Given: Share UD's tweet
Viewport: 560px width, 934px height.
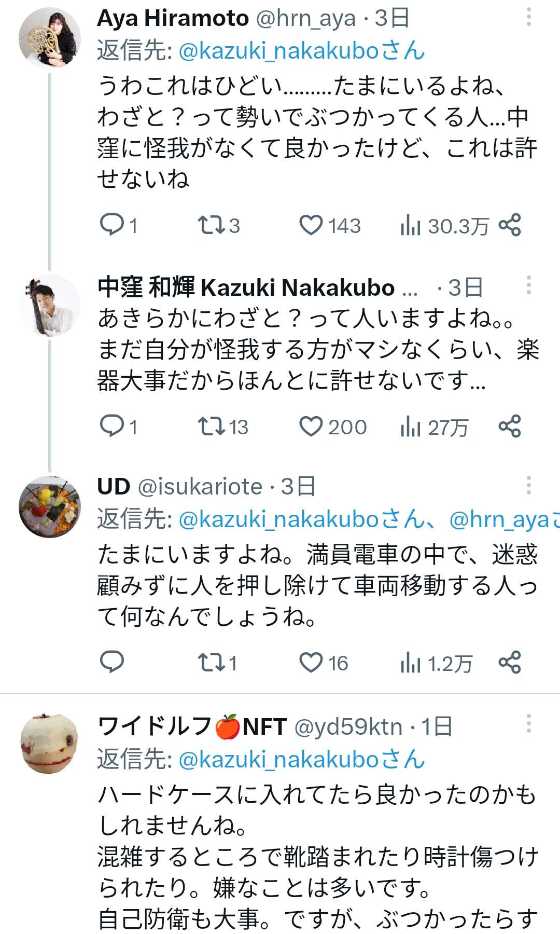Looking at the screenshot, I should pyautogui.click(x=509, y=662).
